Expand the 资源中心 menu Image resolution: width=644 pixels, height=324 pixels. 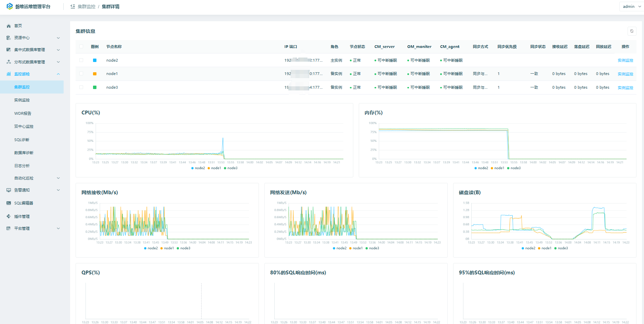point(58,38)
